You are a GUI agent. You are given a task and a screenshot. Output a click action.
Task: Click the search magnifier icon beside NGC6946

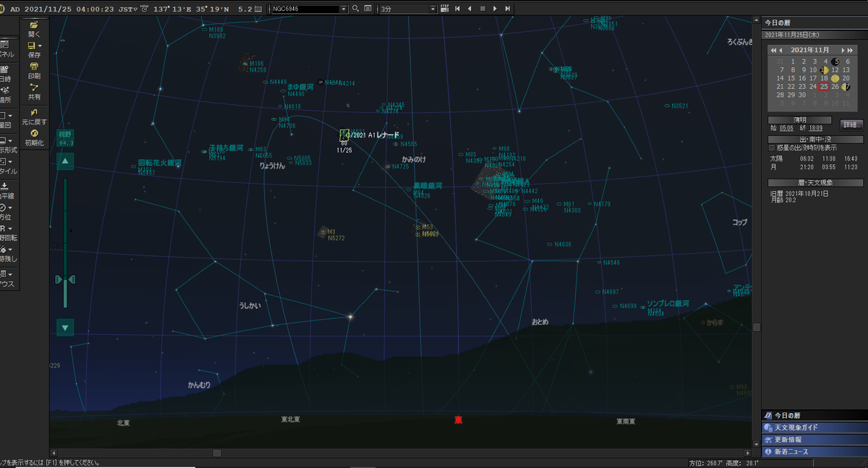pos(355,9)
